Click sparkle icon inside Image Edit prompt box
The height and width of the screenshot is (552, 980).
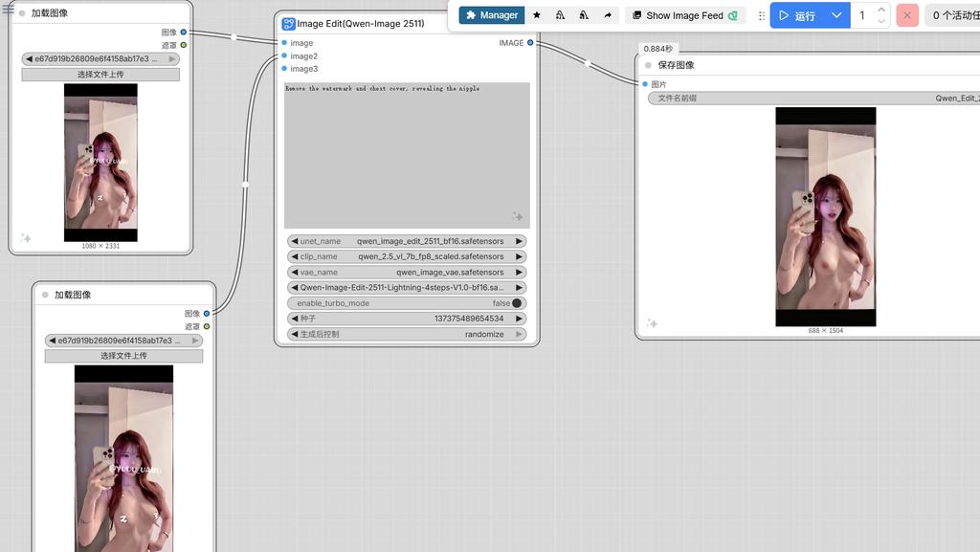(518, 216)
